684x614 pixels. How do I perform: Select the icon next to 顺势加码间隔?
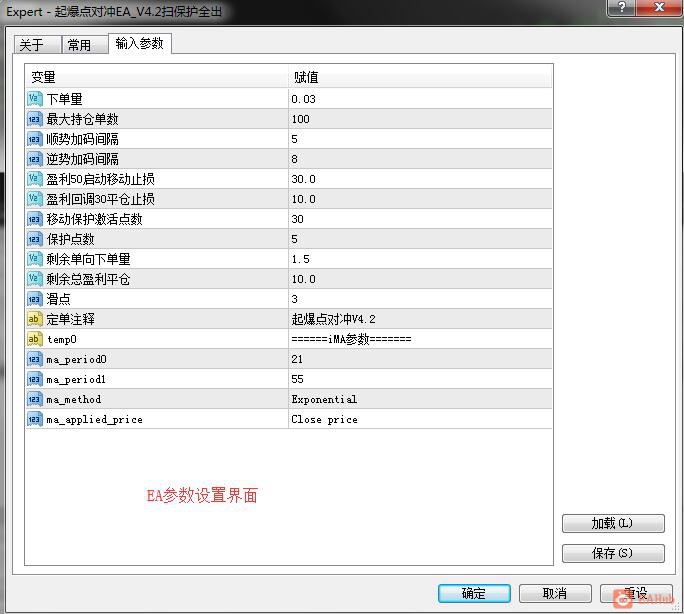click(x=34, y=139)
